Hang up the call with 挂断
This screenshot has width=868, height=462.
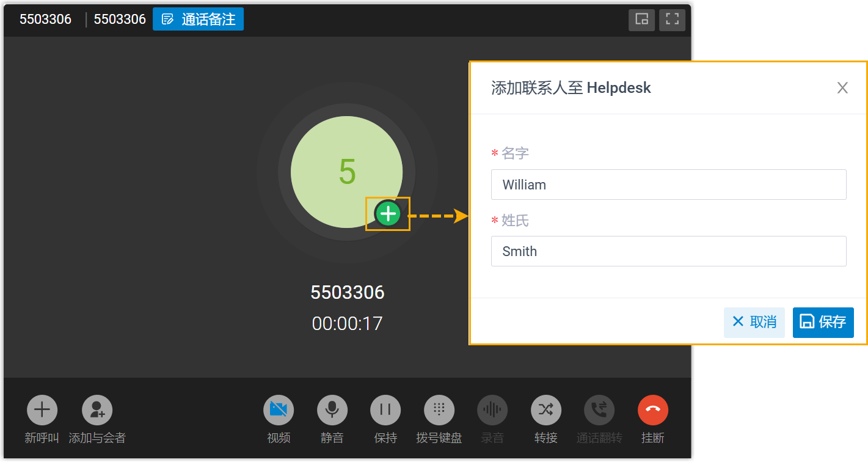653,410
